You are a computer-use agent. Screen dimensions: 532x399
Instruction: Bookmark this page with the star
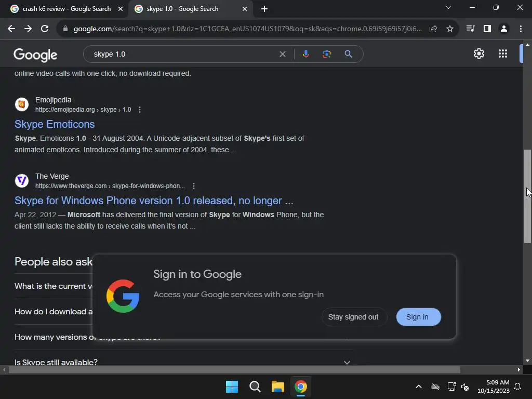(450, 29)
